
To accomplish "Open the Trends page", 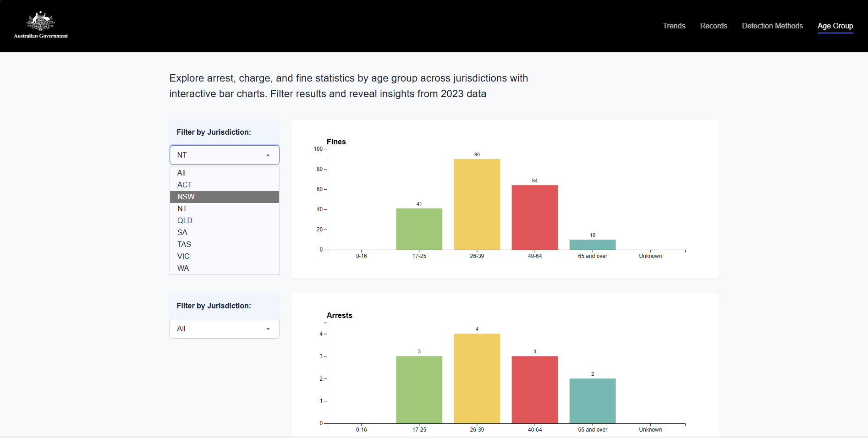I will click(x=674, y=26).
